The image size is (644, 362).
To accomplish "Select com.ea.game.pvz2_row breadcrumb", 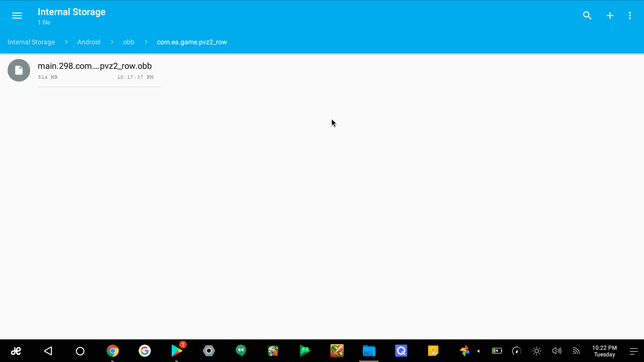I will click(192, 42).
